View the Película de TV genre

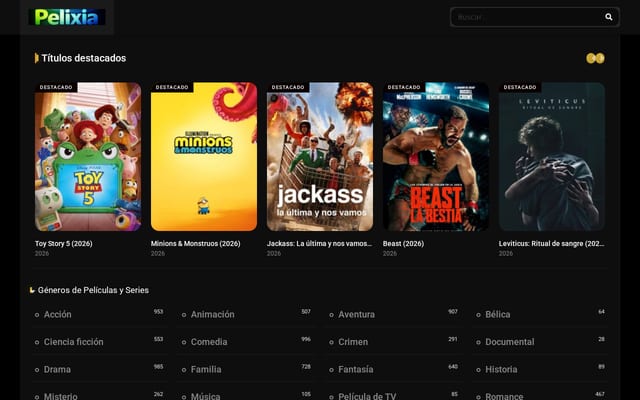[x=367, y=396]
